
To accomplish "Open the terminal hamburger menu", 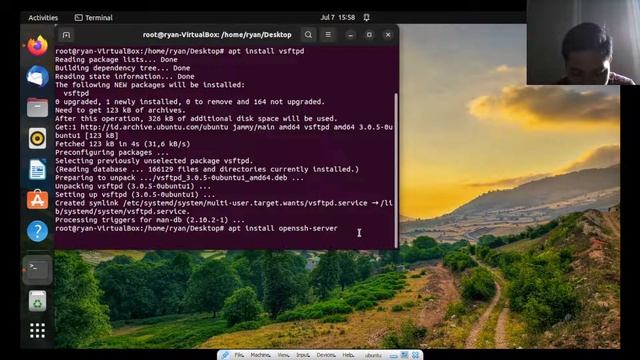I will (328, 35).
